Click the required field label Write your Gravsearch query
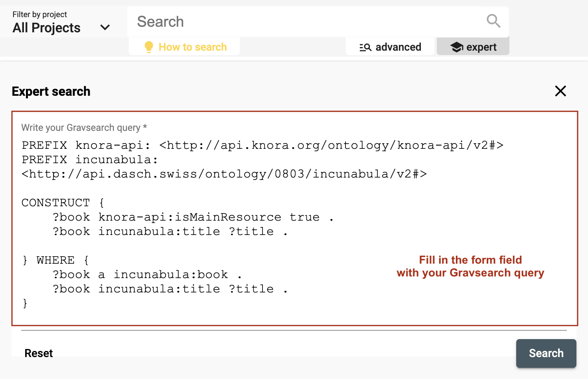Screen dimensions: 588x379 [83, 127]
